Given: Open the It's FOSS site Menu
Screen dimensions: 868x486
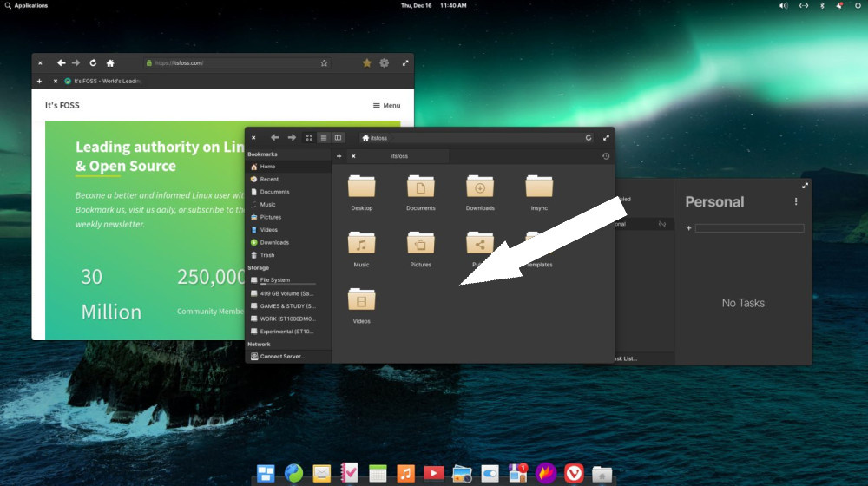Looking at the screenshot, I should (x=386, y=105).
